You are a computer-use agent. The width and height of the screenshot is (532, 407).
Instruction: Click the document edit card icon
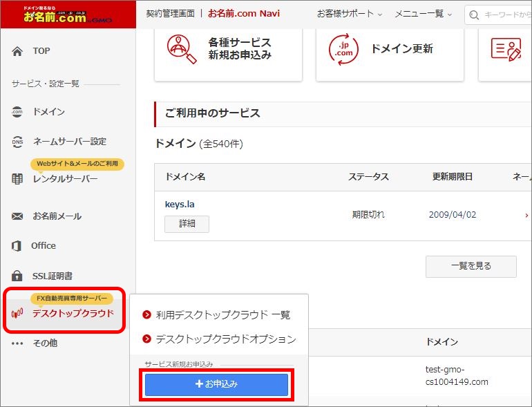(x=506, y=50)
